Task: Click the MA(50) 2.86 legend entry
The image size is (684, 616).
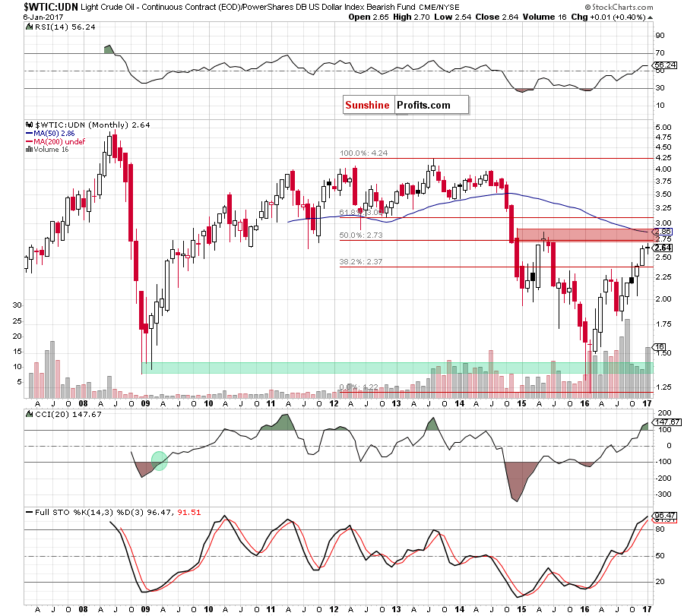Action: [x=51, y=134]
